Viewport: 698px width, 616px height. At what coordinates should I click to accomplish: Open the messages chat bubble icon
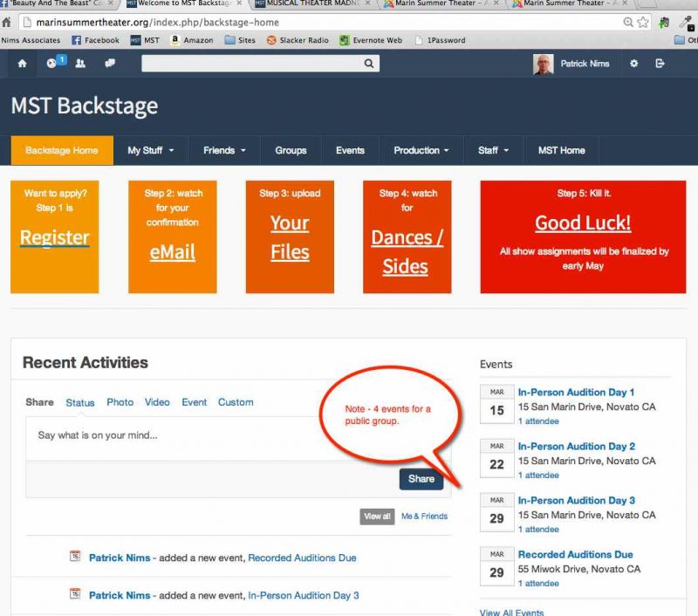point(110,64)
